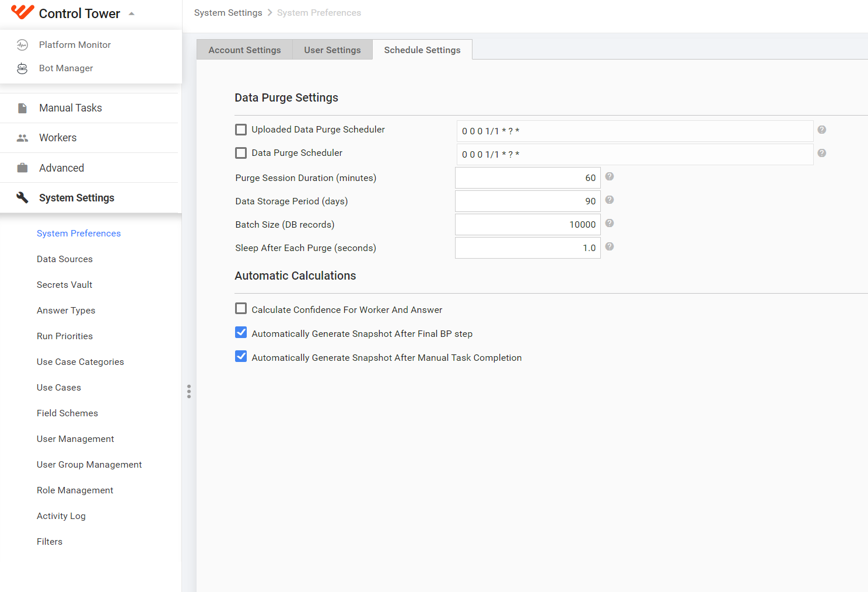
Task: Enable Data Purge Scheduler checkbox
Action: pyautogui.click(x=241, y=153)
